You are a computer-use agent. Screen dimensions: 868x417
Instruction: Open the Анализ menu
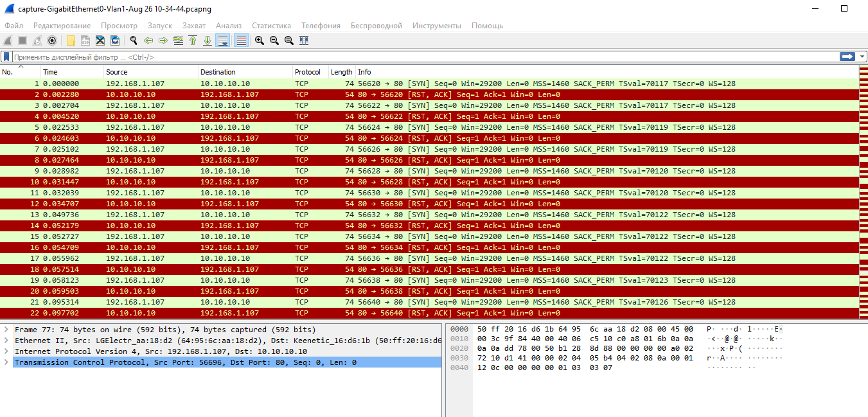tap(229, 26)
